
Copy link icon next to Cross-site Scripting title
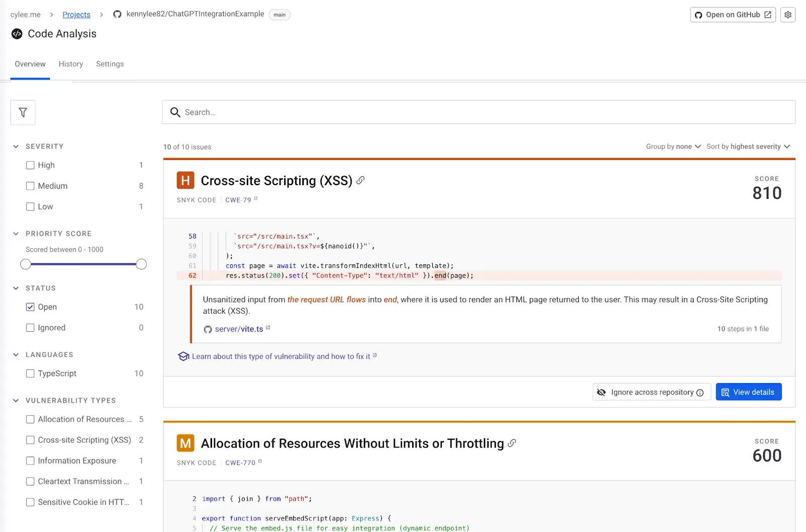[x=360, y=180]
